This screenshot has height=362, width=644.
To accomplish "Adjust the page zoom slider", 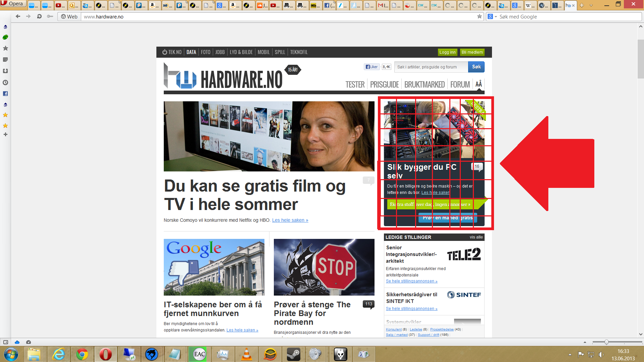I will click(617, 342).
